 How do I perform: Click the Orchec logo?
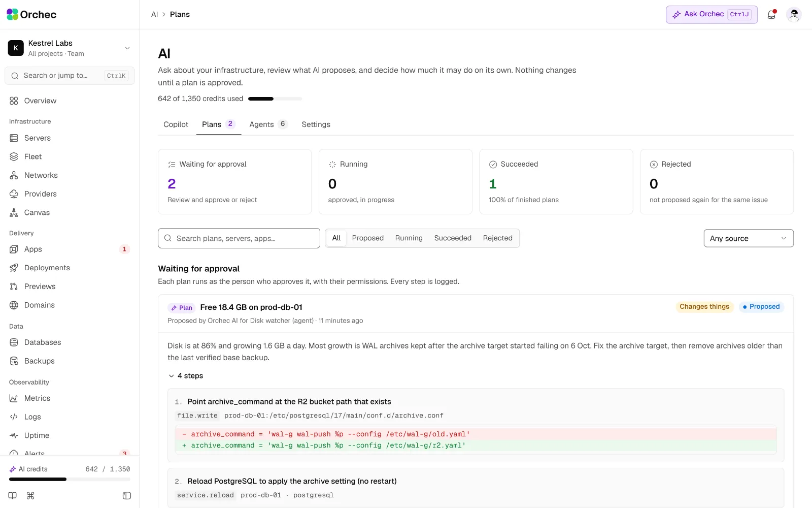pyautogui.click(x=31, y=14)
